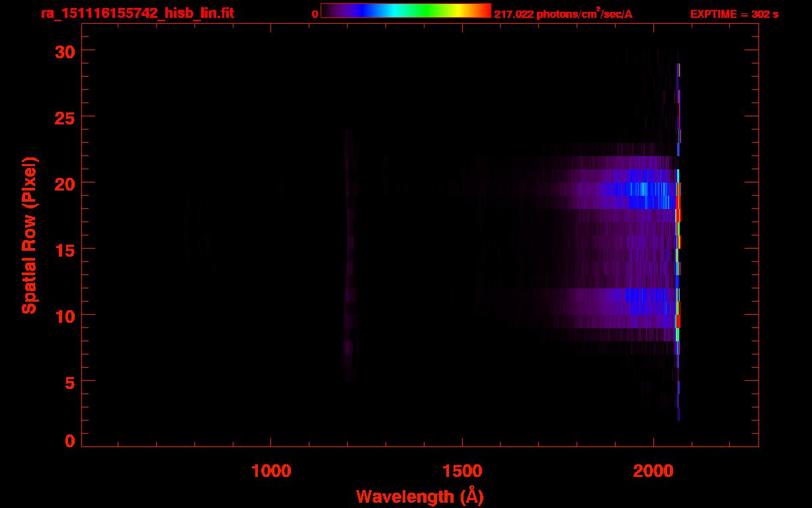This screenshot has width=812, height=508.
Task: Click the colorbar minimum value 0
Action: [x=315, y=14]
